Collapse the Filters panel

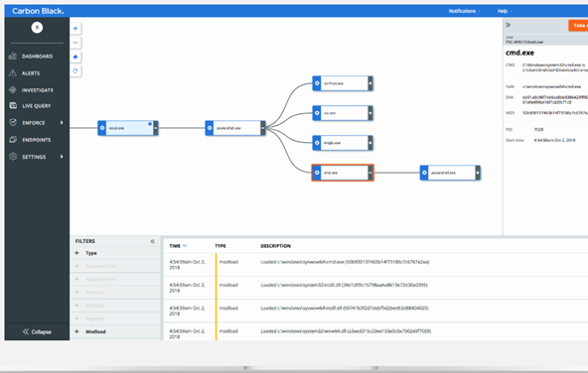[x=153, y=241]
